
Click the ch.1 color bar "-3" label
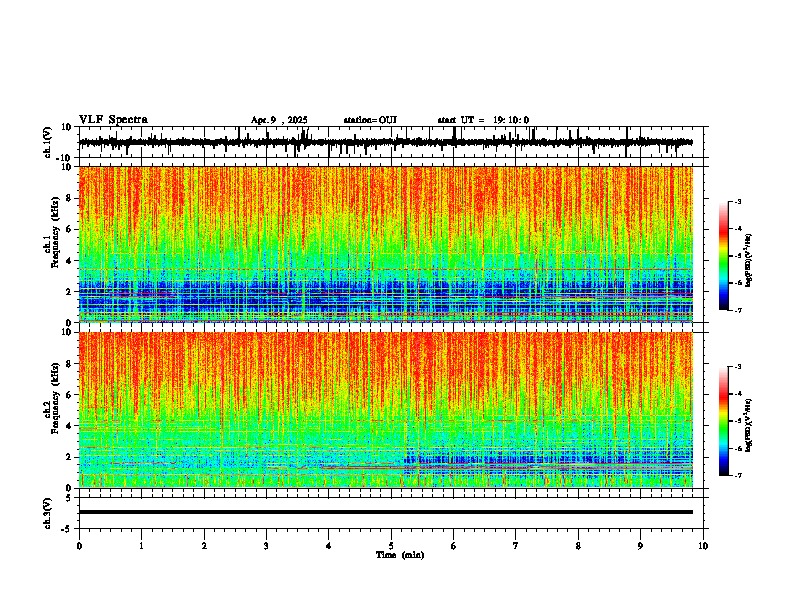click(x=738, y=202)
